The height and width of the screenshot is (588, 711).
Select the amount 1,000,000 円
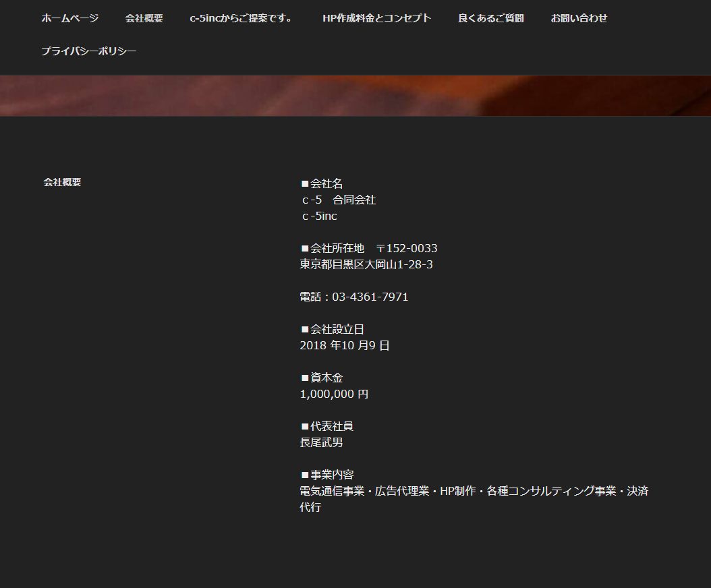(334, 394)
